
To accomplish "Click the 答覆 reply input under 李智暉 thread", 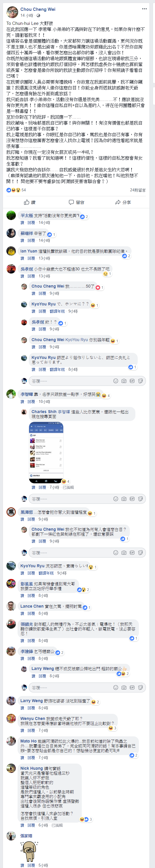I will [71, 499].
